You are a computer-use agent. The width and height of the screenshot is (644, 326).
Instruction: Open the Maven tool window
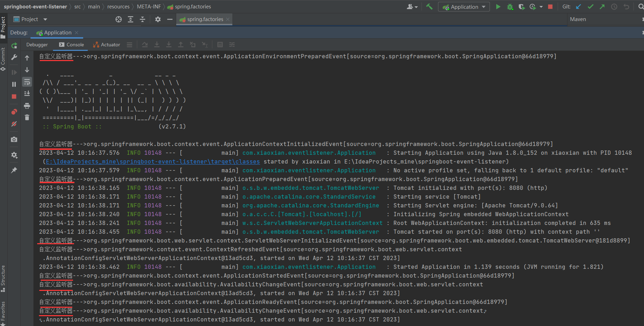(x=578, y=19)
